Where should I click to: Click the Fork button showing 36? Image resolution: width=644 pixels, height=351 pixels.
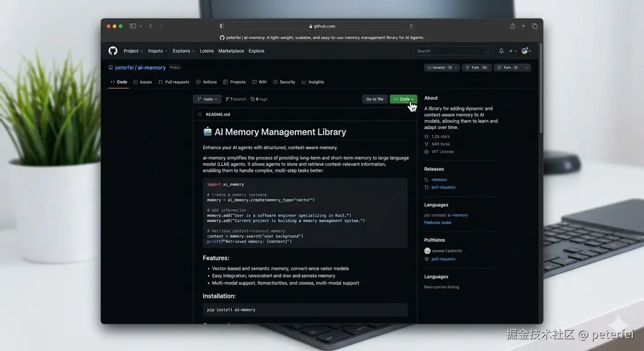pyautogui.click(x=477, y=68)
